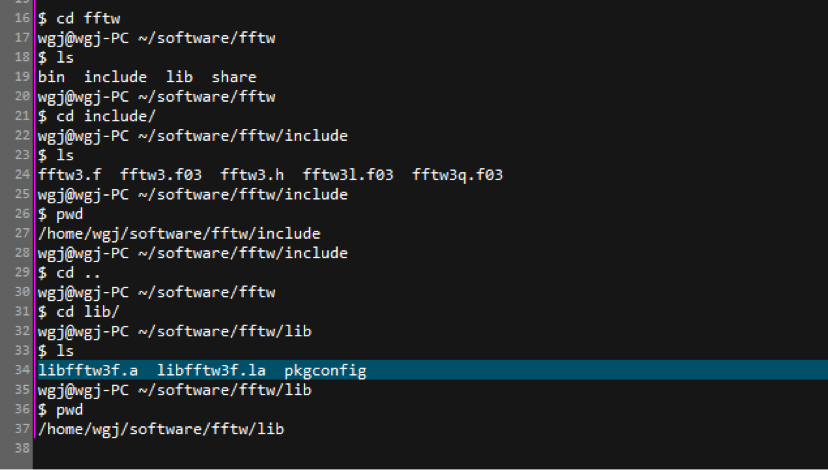
Task: Click the fftw3q.f03 filename
Action: tap(457, 175)
